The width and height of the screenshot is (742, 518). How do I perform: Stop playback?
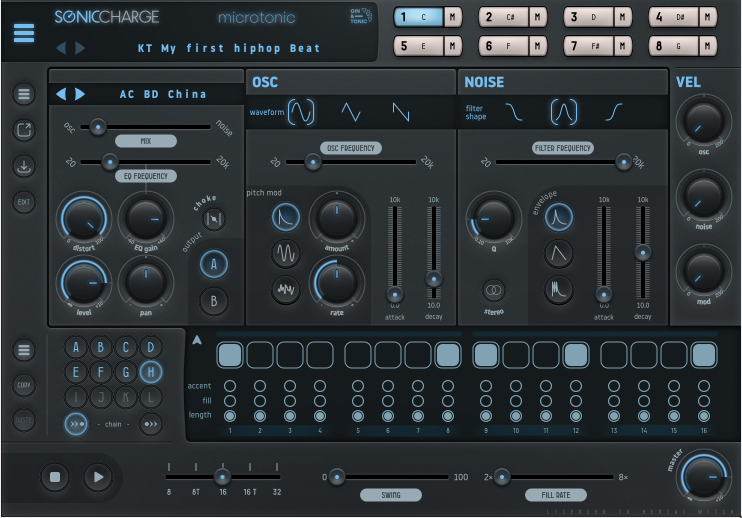pos(55,477)
